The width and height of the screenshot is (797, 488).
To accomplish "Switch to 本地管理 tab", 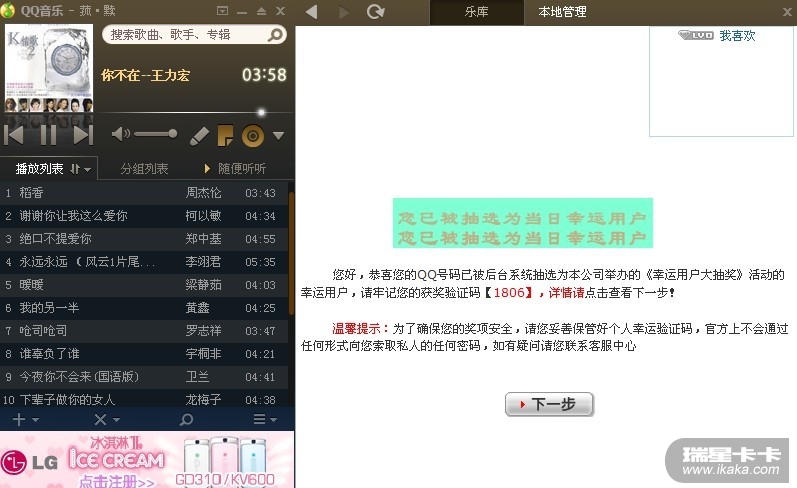I will click(x=562, y=12).
